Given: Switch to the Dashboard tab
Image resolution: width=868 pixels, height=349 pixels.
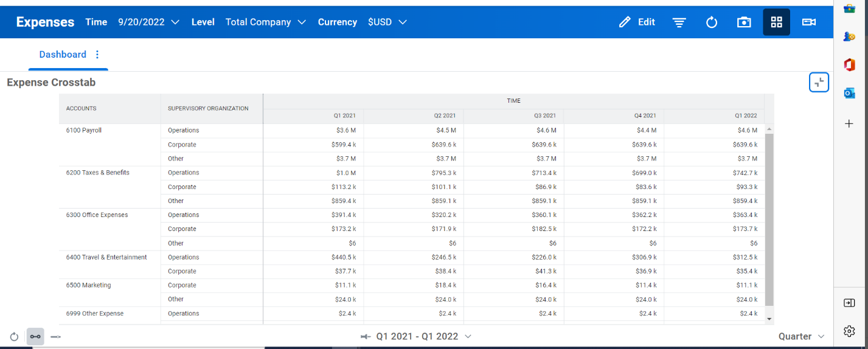Looking at the screenshot, I should pyautogui.click(x=63, y=55).
